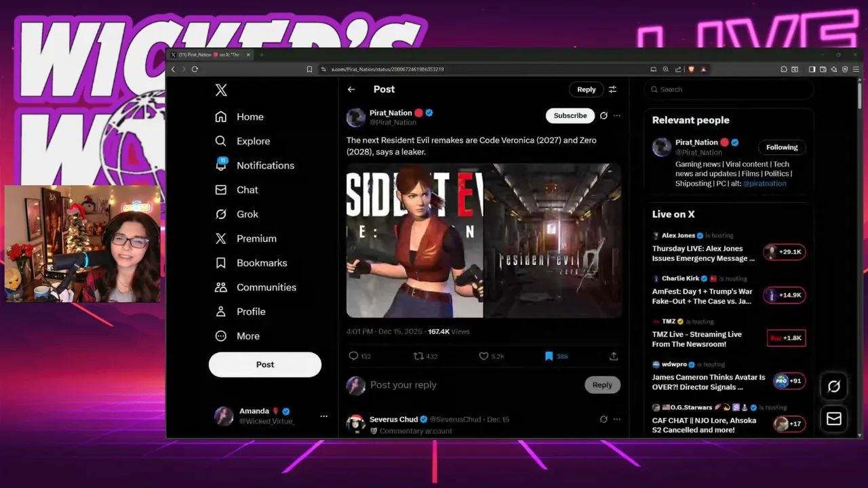Click gray Reply button beside reply field
Image resolution: width=868 pixels, height=488 pixels.
coord(602,385)
